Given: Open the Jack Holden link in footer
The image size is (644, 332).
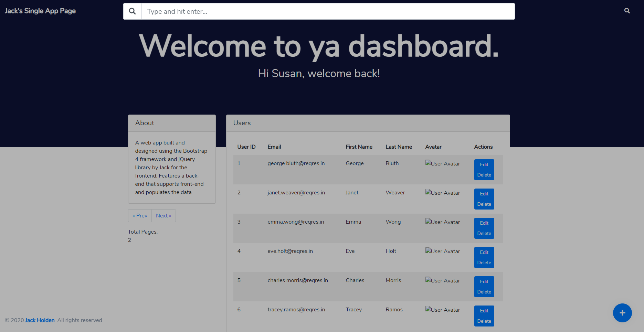Looking at the screenshot, I should [x=40, y=320].
